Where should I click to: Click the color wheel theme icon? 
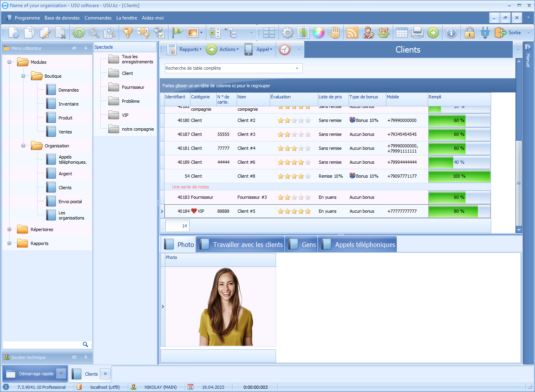pyautogui.click(x=319, y=33)
